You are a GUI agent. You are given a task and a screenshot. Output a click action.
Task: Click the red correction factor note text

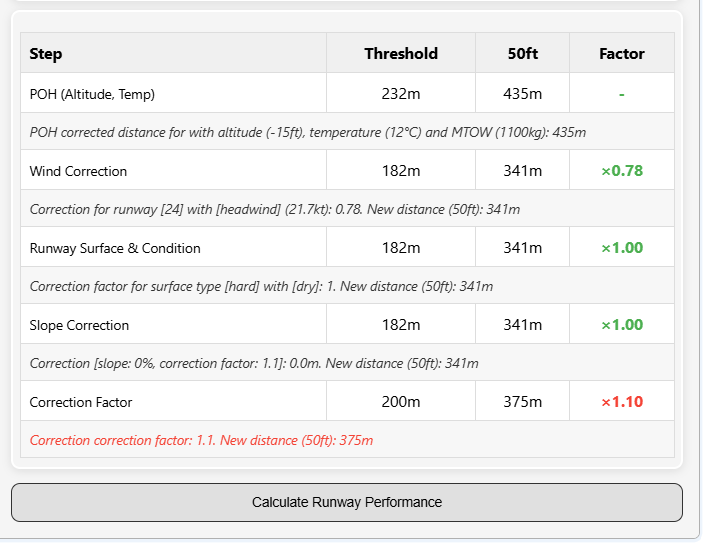pos(201,440)
